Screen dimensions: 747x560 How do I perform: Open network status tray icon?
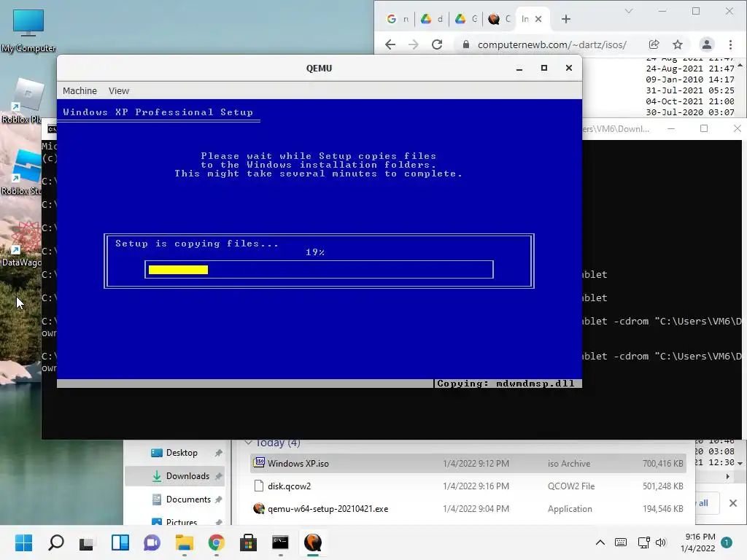(643, 542)
